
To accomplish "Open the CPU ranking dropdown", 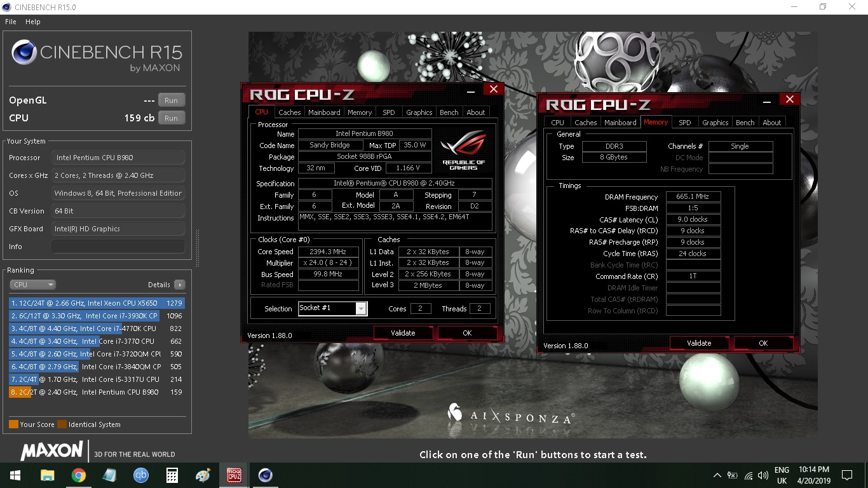I will 33,285.
